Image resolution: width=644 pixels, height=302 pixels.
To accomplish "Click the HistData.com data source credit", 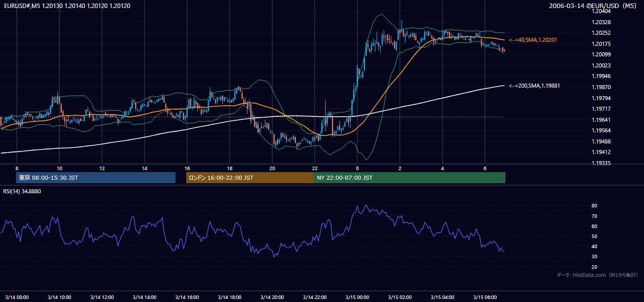I will (597, 275).
